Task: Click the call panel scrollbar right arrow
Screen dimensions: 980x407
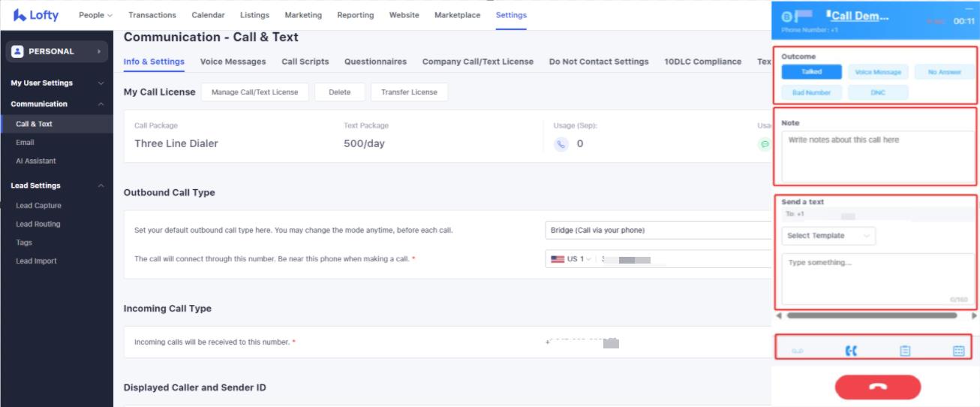Action: click(x=974, y=316)
